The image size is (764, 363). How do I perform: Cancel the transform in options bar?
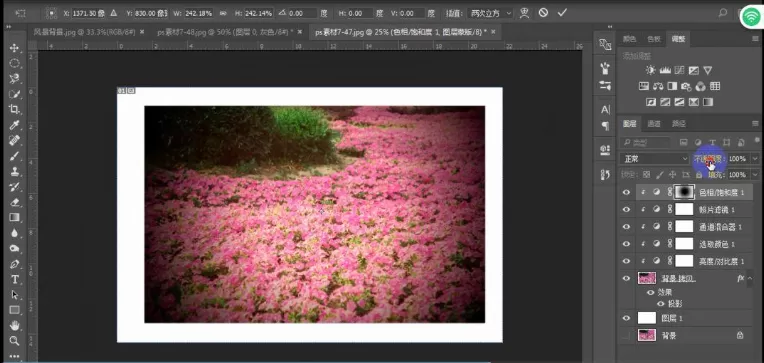(x=543, y=13)
